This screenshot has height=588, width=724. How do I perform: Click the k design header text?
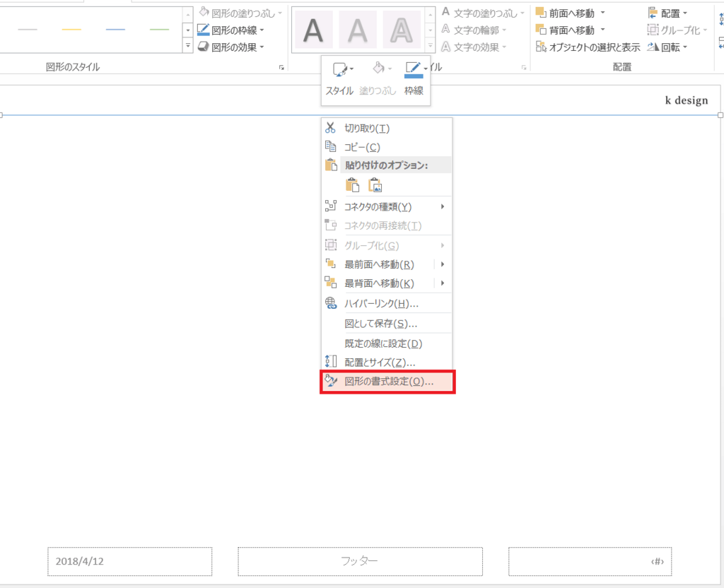pyautogui.click(x=686, y=100)
